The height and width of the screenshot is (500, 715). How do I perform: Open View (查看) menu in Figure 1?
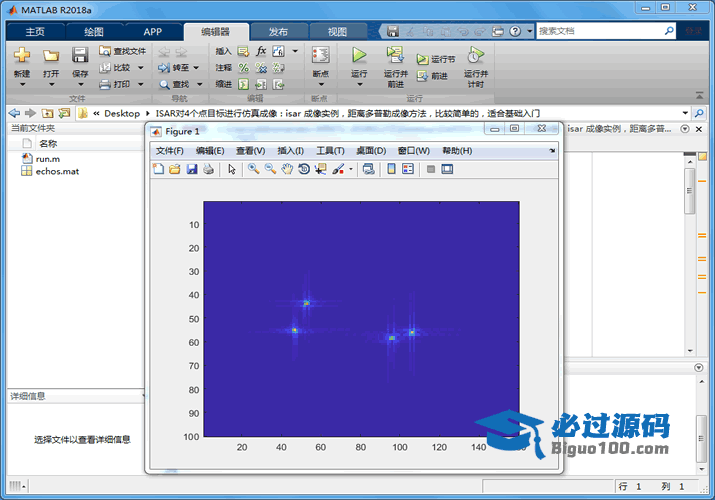[x=250, y=151]
